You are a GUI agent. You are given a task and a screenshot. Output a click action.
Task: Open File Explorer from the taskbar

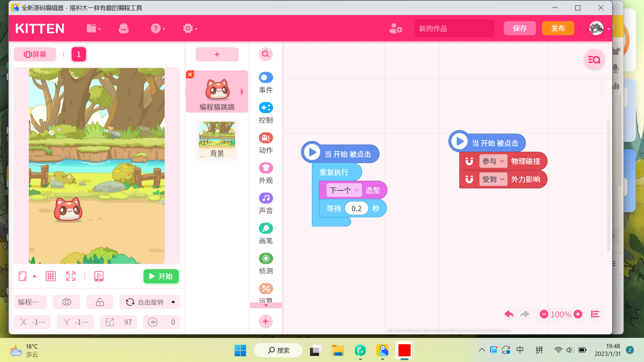(338, 350)
